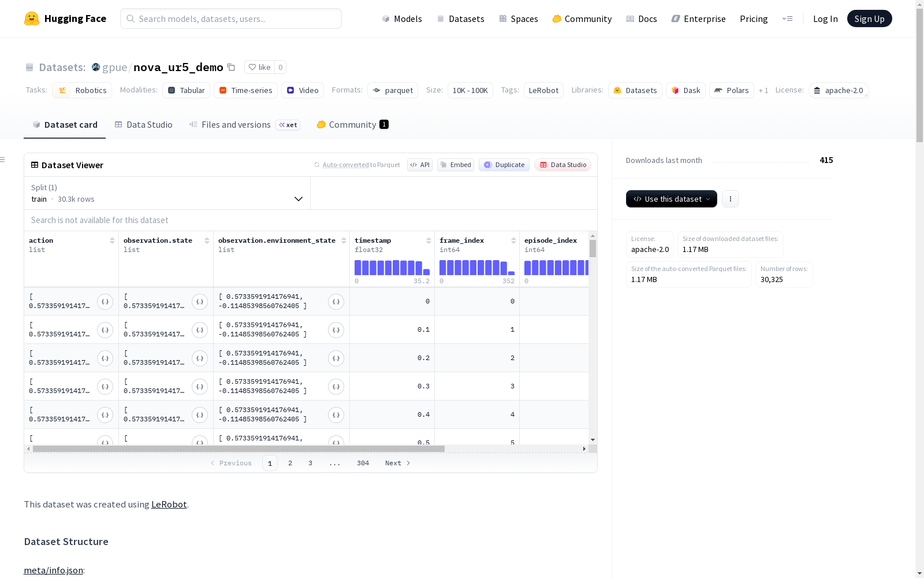924x578 pixels.
Task: Click the Duplicate button
Action: tap(504, 165)
